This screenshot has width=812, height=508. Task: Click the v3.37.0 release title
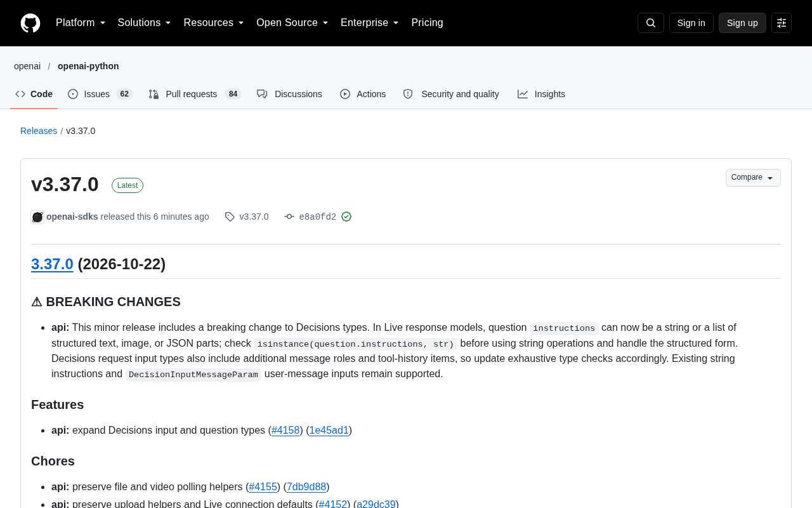click(65, 184)
